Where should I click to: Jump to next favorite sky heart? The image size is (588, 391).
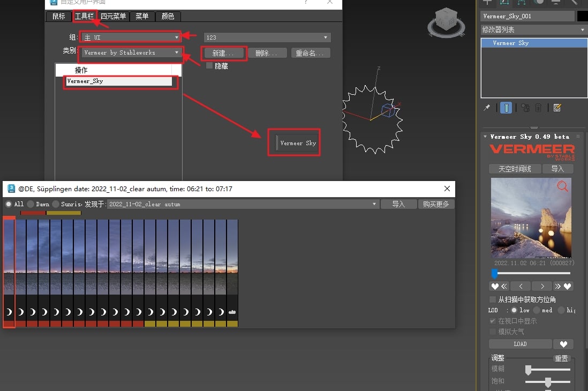click(567, 287)
